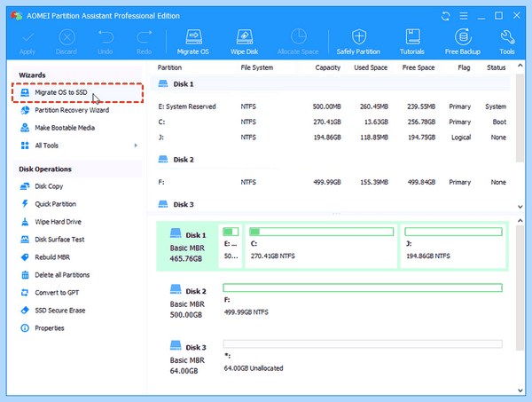This screenshot has width=532, height=402.
Task: Click the Disk Surface Test icon
Action: click(x=25, y=240)
